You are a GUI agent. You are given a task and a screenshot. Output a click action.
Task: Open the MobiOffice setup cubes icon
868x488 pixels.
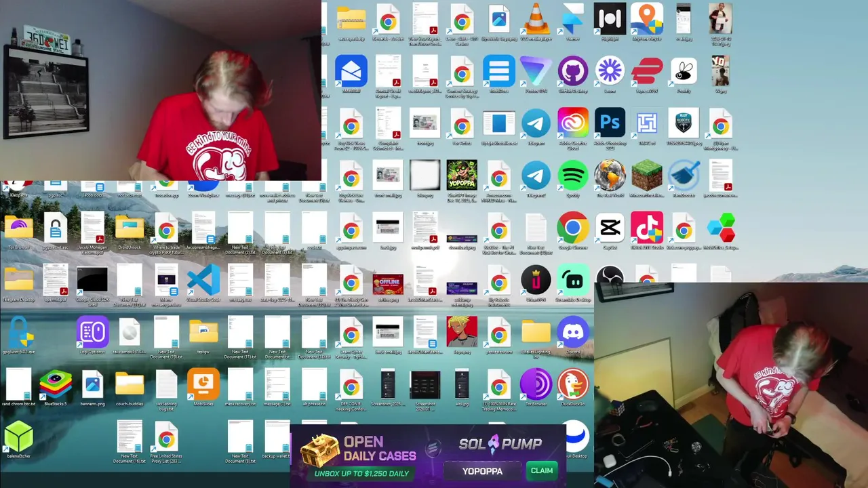[721, 228]
